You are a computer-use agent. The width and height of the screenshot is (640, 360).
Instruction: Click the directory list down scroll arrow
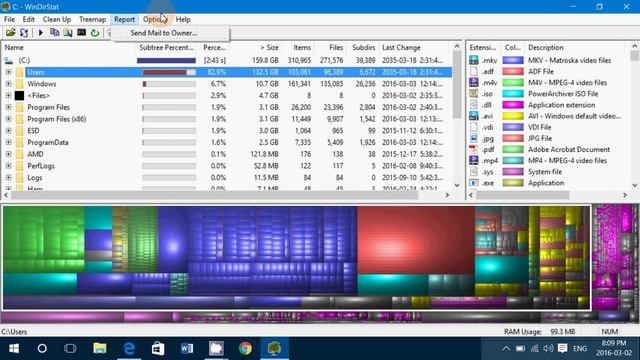pyautogui.click(x=457, y=185)
